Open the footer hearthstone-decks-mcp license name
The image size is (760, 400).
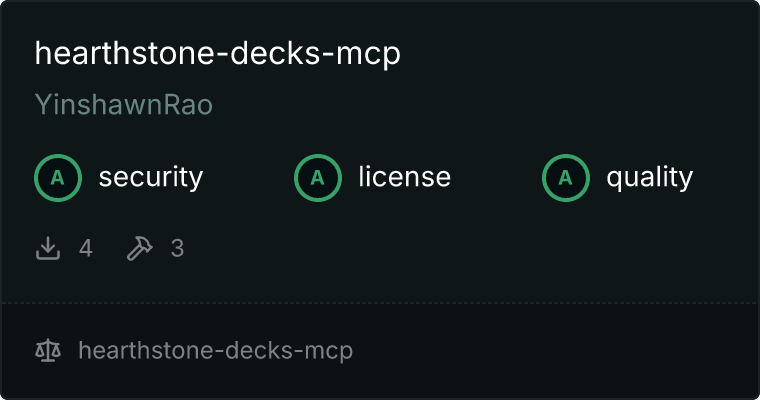coord(216,351)
